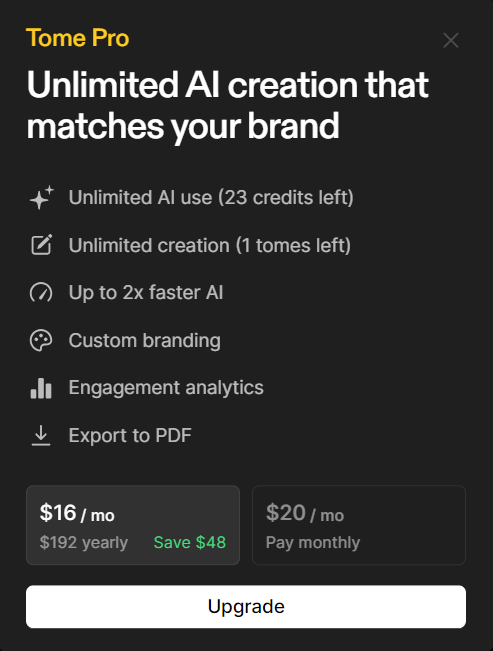Viewport: 493px width, 651px height.
Task: Click the $192 yearly price text
Action: (83, 543)
